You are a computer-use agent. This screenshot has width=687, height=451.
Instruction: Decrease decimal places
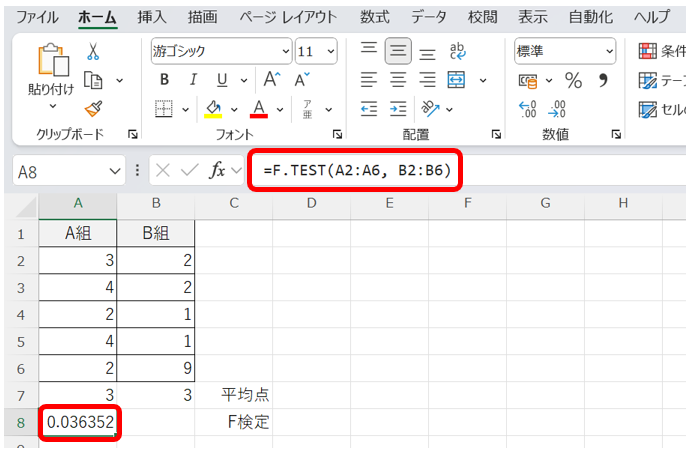[x=556, y=109]
